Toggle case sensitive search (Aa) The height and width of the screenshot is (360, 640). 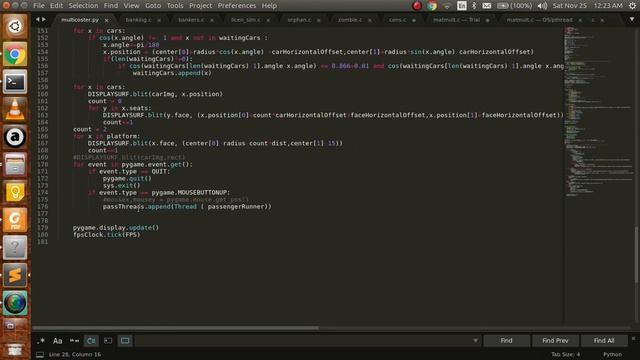[58, 340]
